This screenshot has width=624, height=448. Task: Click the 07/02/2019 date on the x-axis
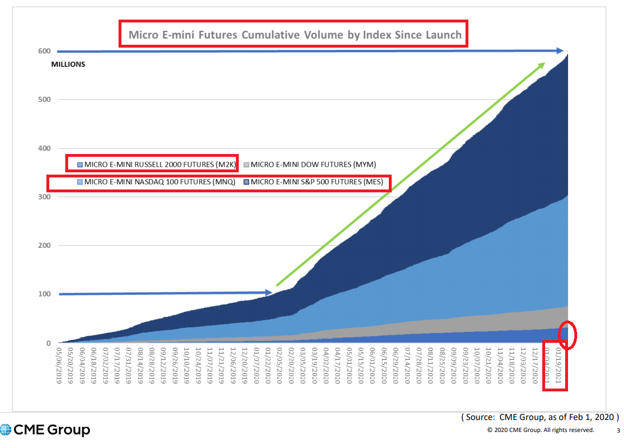point(105,366)
